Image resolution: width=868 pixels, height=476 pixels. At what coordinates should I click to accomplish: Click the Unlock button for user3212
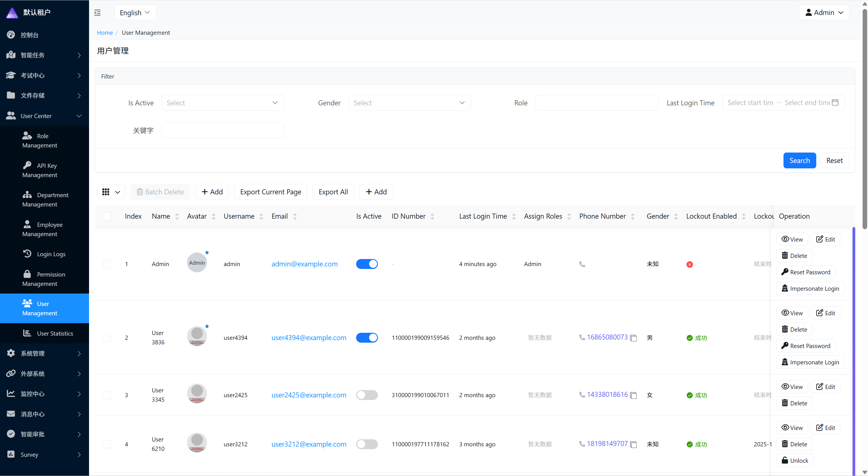coord(795,460)
